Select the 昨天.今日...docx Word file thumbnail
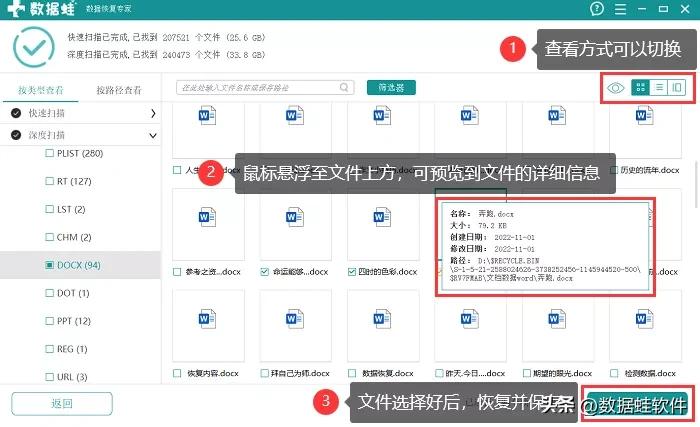 point(471,326)
